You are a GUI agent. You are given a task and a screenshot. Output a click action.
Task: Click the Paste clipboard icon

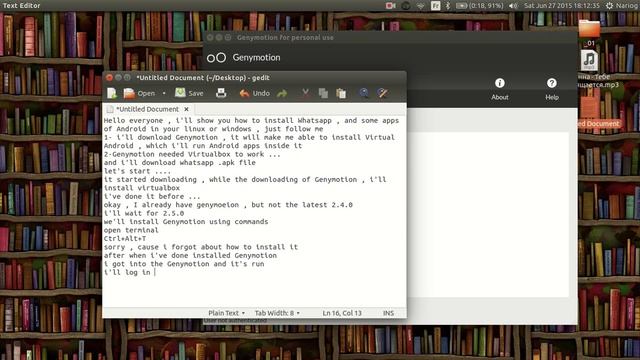pos(341,93)
